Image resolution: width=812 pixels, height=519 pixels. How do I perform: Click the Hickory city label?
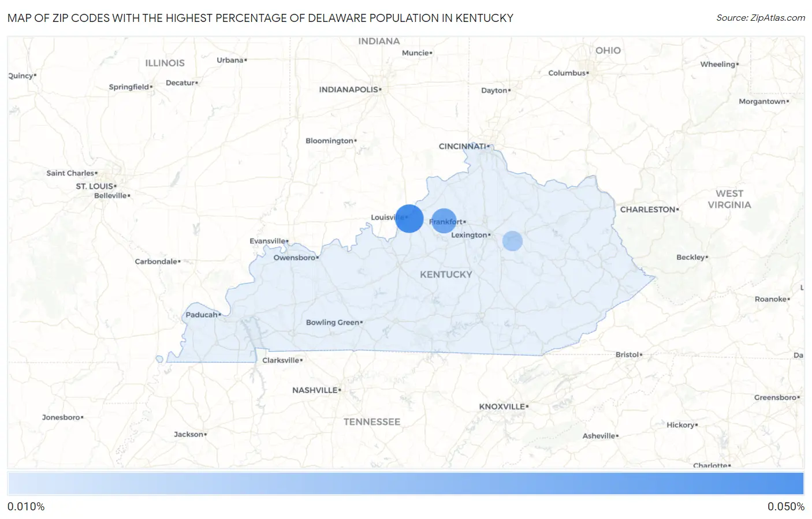point(680,425)
